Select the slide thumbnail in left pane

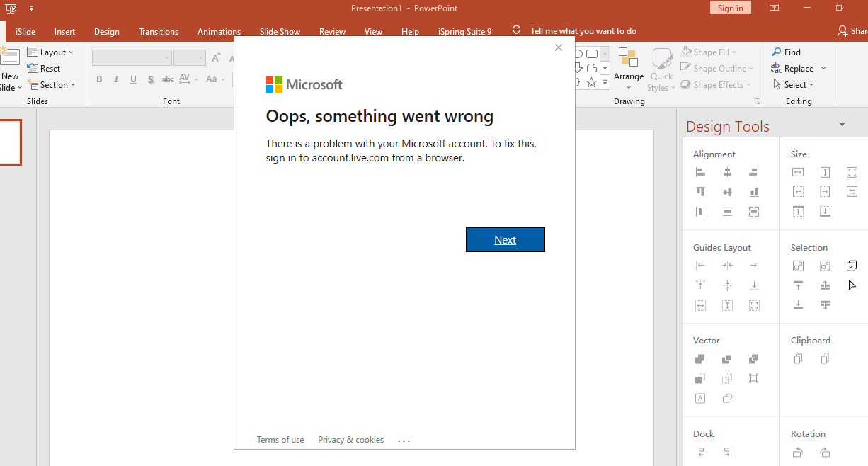[10, 142]
